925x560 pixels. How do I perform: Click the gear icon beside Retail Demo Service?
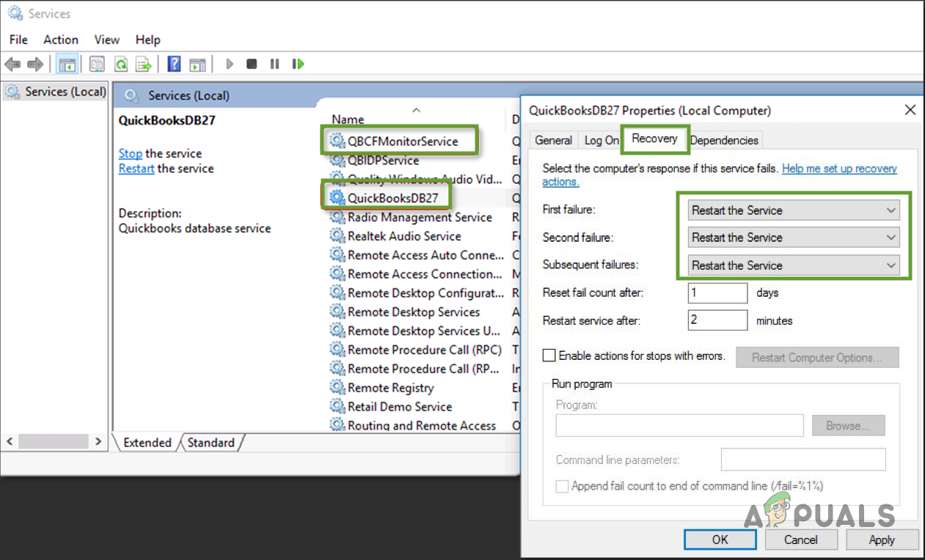point(337,407)
